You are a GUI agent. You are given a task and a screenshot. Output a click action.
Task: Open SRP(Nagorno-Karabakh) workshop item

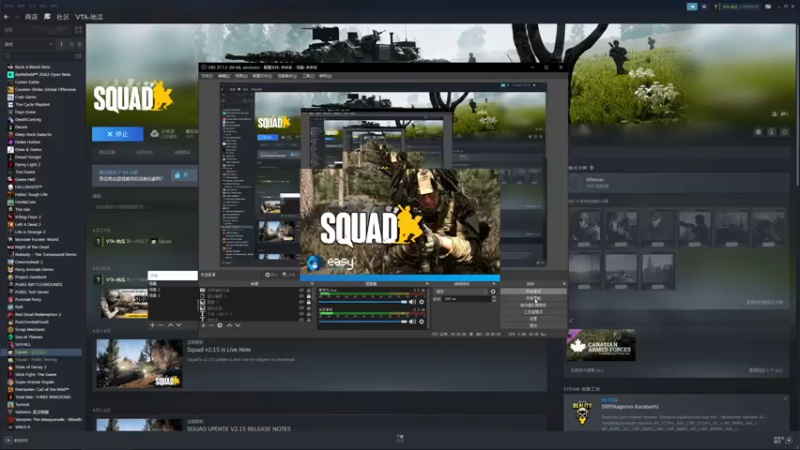(630, 407)
